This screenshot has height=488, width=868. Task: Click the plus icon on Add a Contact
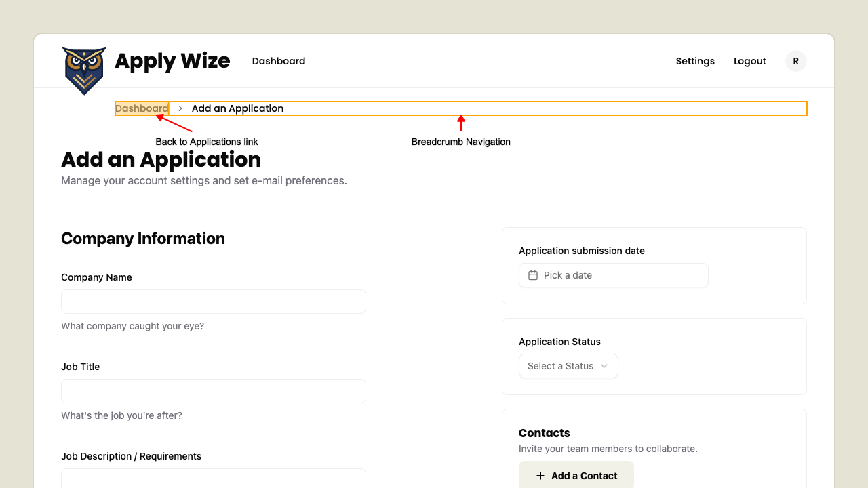pos(539,475)
